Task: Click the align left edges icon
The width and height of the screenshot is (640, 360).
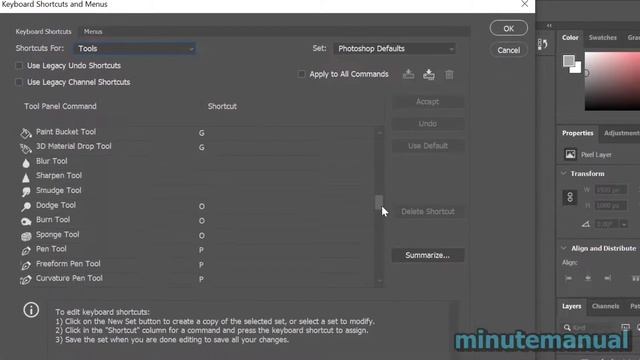Action: pyautogui.click(x=568, y=278)
